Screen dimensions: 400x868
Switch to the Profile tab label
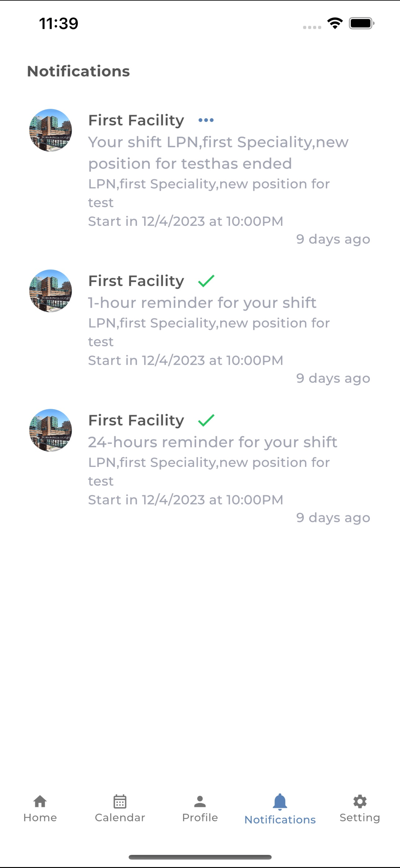[x=200, y=817]
